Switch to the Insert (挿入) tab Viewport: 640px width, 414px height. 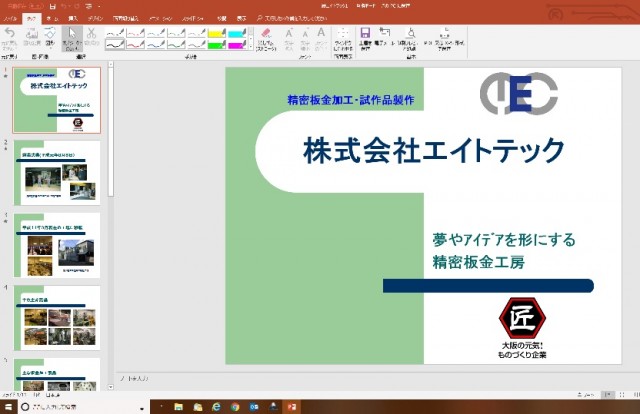coord(73,18)
